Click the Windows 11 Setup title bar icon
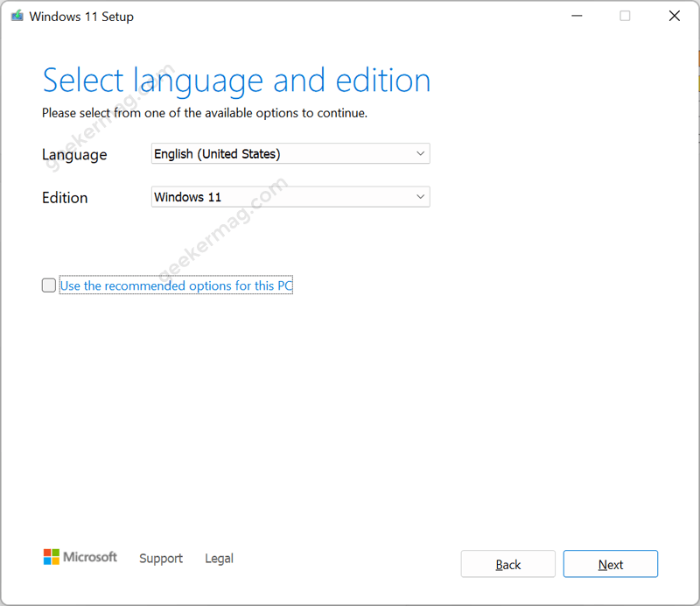 click(x=17, y=16)
